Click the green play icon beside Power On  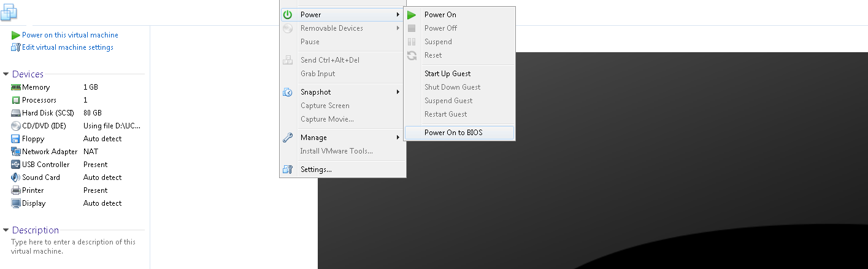point(412,15)
